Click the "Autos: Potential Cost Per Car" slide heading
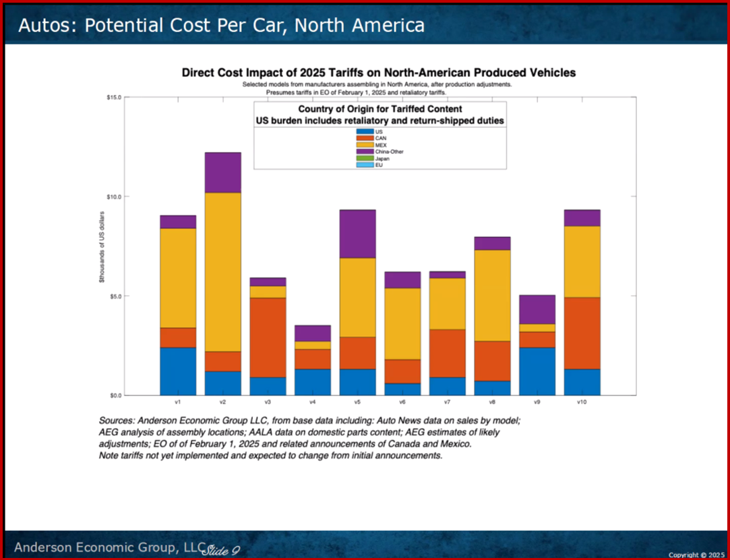The width and height of the screenshot is (730, 560). 221,26
